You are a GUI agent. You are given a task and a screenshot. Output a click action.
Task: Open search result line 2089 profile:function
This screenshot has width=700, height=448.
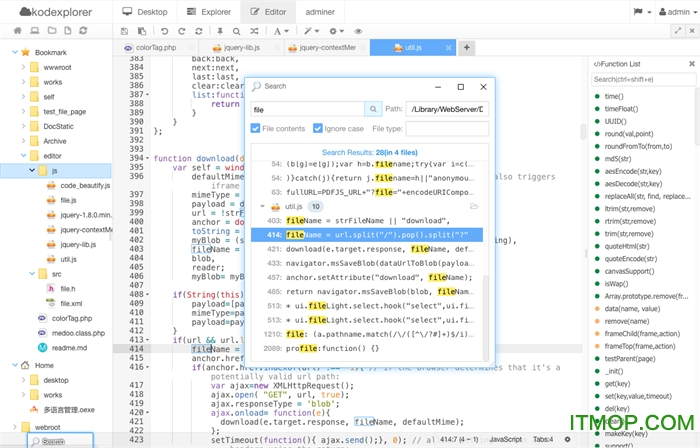[x=367, y=348]
